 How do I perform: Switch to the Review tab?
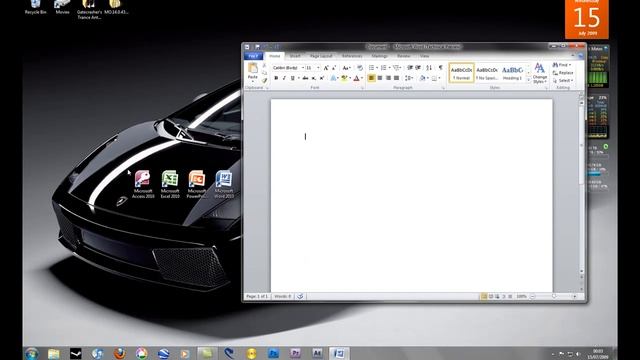404,56
